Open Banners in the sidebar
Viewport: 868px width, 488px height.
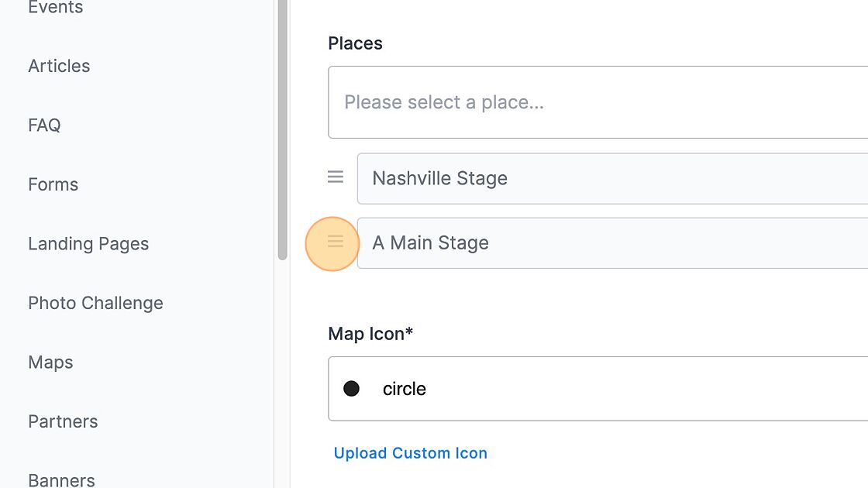[x=61, y=479]
